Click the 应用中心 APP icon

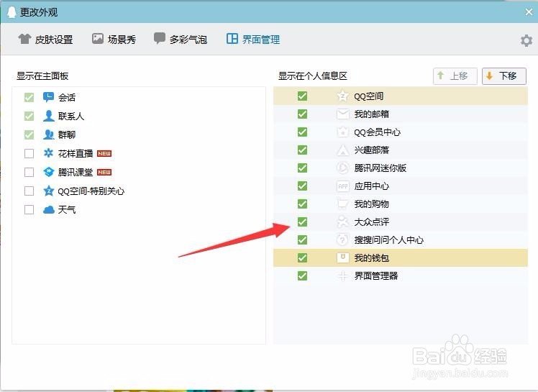click(x=342, y=186)
